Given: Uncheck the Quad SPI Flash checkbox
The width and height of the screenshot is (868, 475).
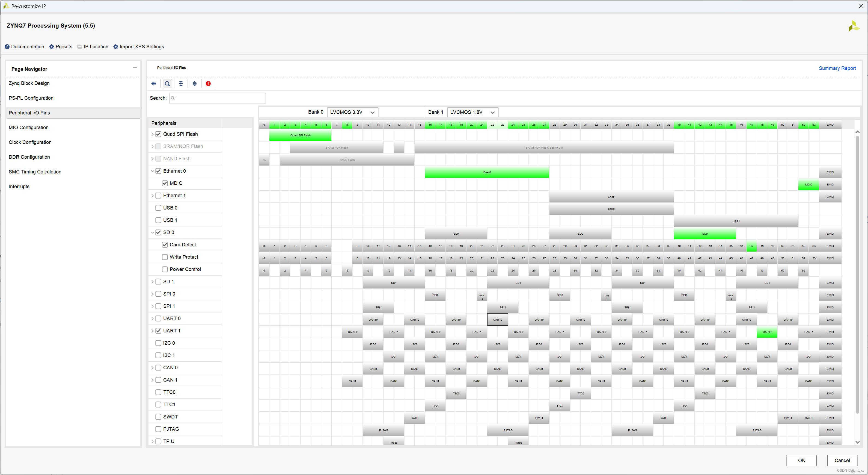Looking at the screenshot, I should (158, 134).
